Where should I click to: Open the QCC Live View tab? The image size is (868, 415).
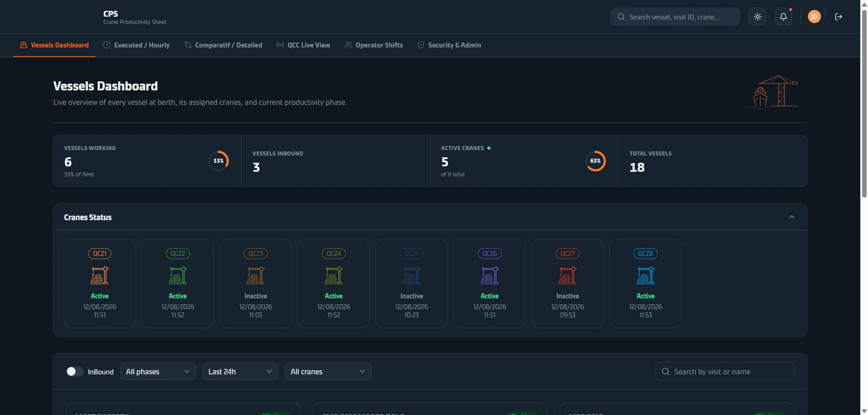click(303, 45)
